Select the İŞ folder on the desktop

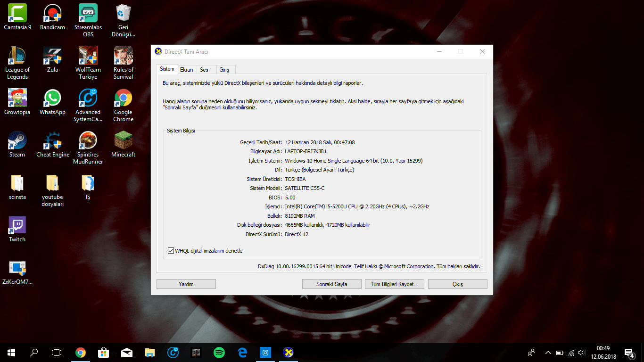coord(88,187)
